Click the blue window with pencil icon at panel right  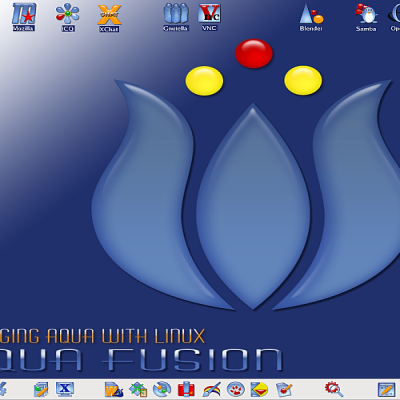tap(386, 389)
